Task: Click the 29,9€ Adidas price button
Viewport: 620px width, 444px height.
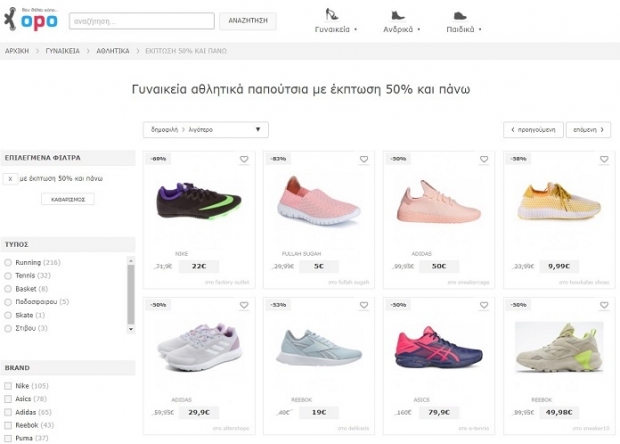Action: click(x=199, y=412)
